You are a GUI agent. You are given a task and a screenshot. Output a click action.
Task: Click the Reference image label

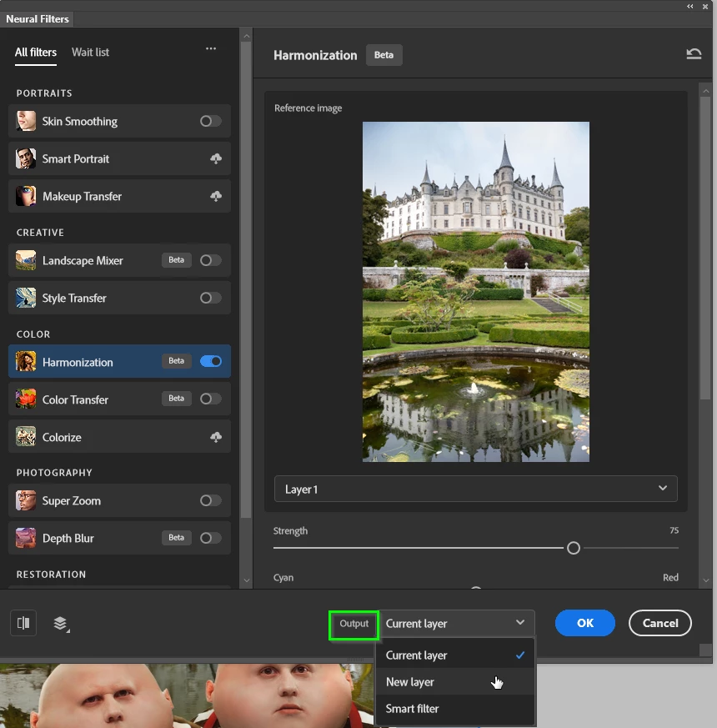tap(308, 108)
